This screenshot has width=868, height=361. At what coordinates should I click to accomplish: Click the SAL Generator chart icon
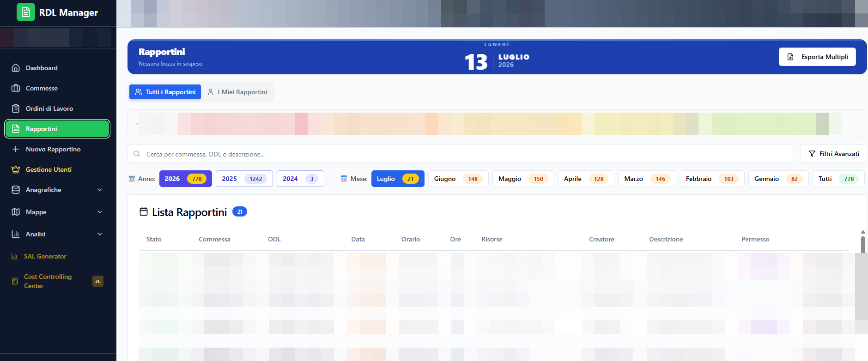coord(15,256)
